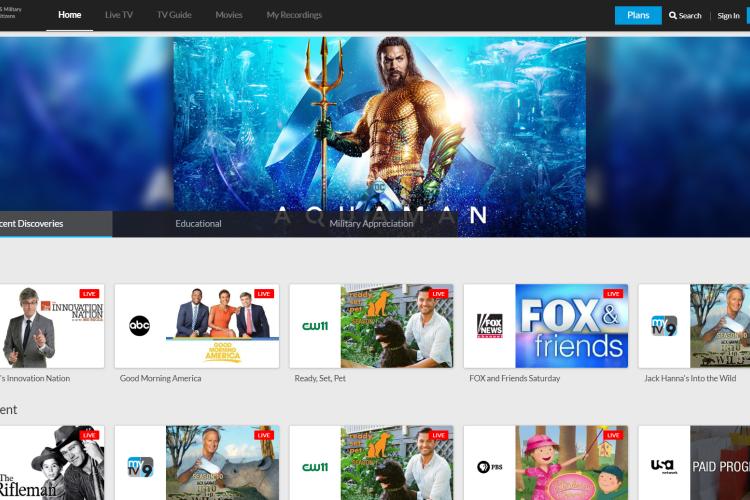Switch to the Movies section
Viewport: 750px width, 500px height.
229,15
